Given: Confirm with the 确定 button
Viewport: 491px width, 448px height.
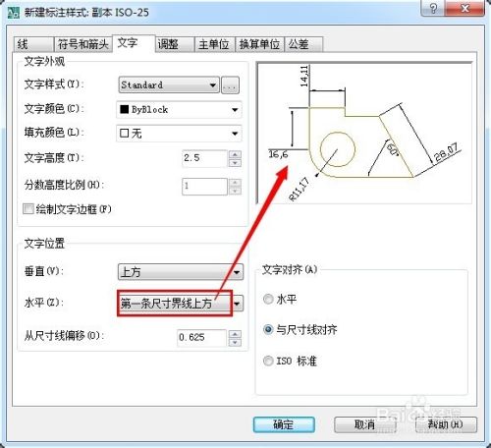Looking at the screenshot, I should pos(284,424).
